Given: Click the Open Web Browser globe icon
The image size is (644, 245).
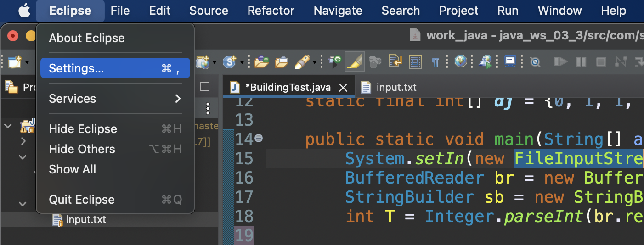Looking at the screenshot, I should tap(460, 61).
